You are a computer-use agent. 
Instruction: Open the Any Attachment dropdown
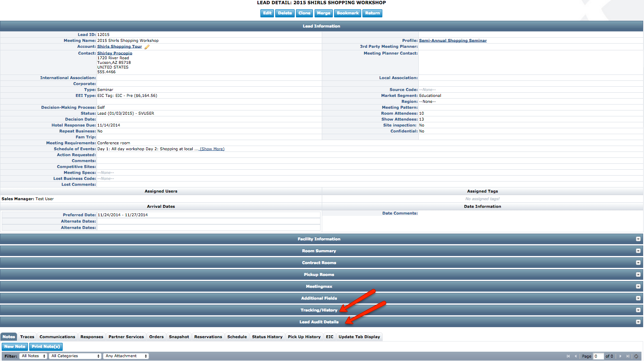click(126, 356)
